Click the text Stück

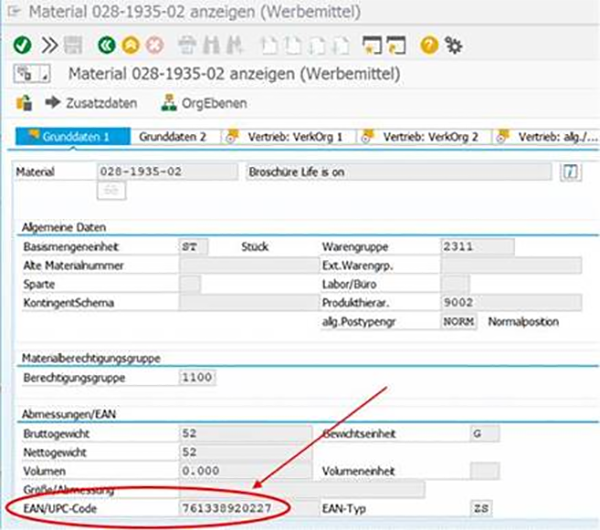click(254, 247)
